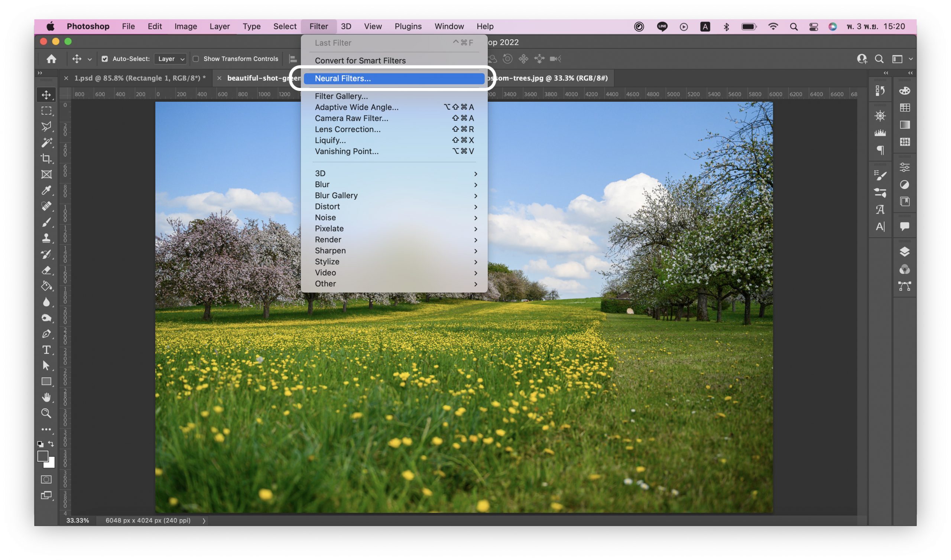
Task: Click the foreground color swatch
Action: tap(43, 456)
